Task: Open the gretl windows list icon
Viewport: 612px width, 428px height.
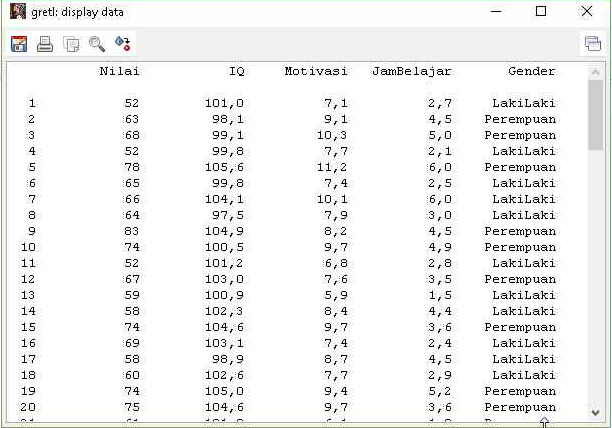Action: click(x=593, y=44)
